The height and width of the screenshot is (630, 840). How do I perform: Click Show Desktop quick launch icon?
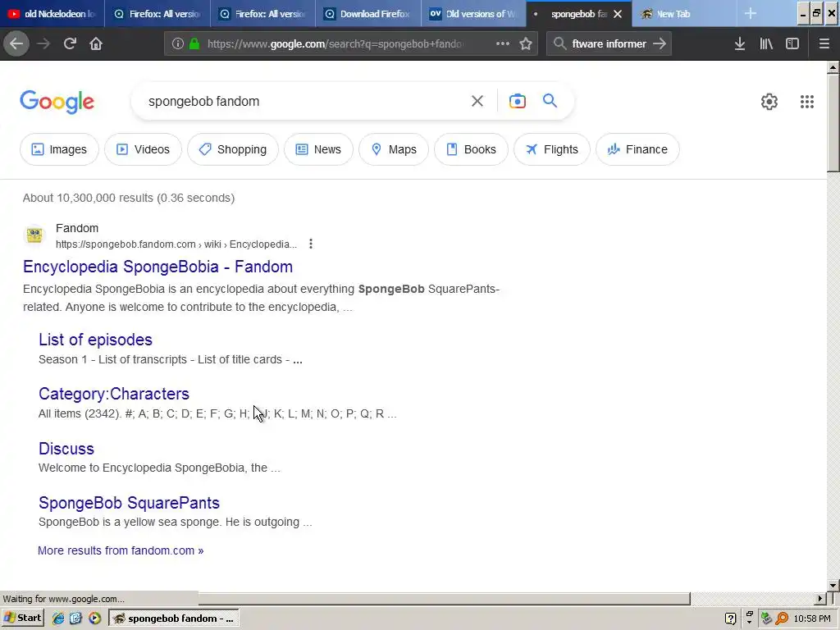tap(75, 619)
